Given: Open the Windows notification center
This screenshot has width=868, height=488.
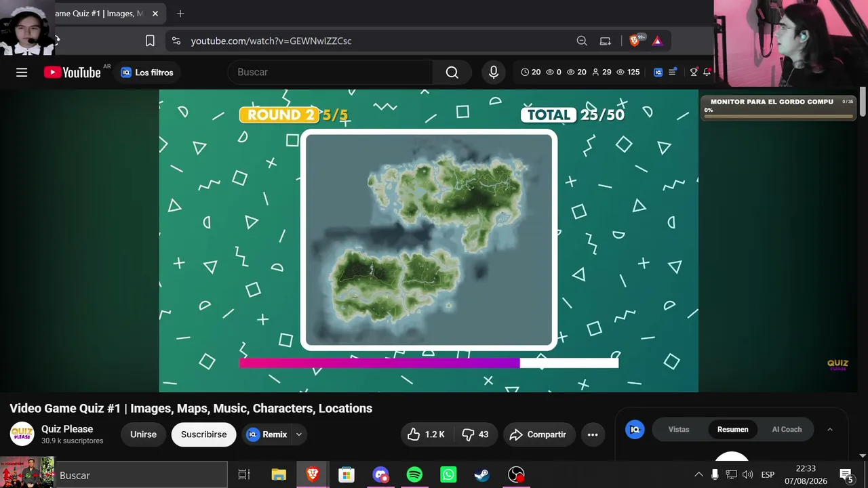Looking at the screenshot, I should pyautogui.click(x=846, y=474).
